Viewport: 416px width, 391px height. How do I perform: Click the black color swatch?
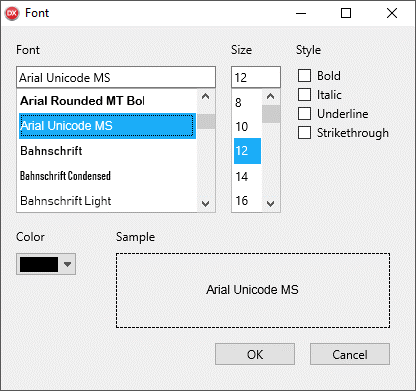pyautogui.click(x=39, y=264)
